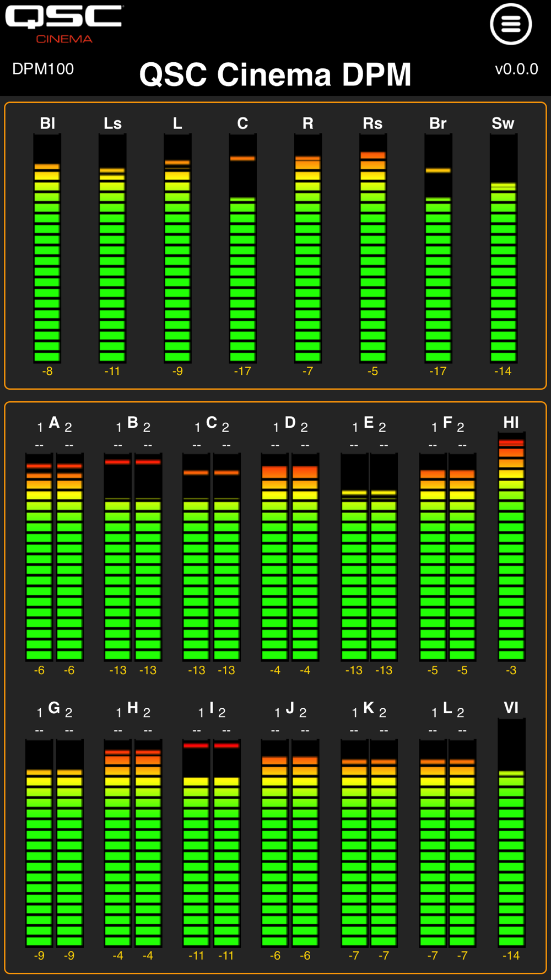Click the QSC Cinema DPM title

[x=275, y=74]
